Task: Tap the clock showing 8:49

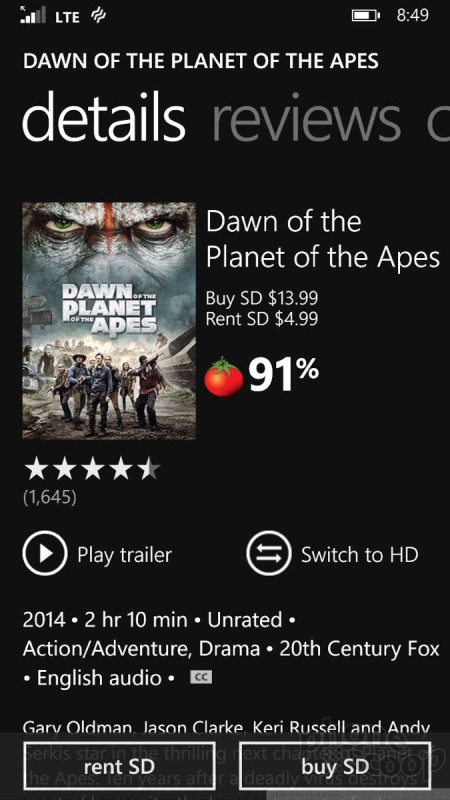Action: pos(412,15)
